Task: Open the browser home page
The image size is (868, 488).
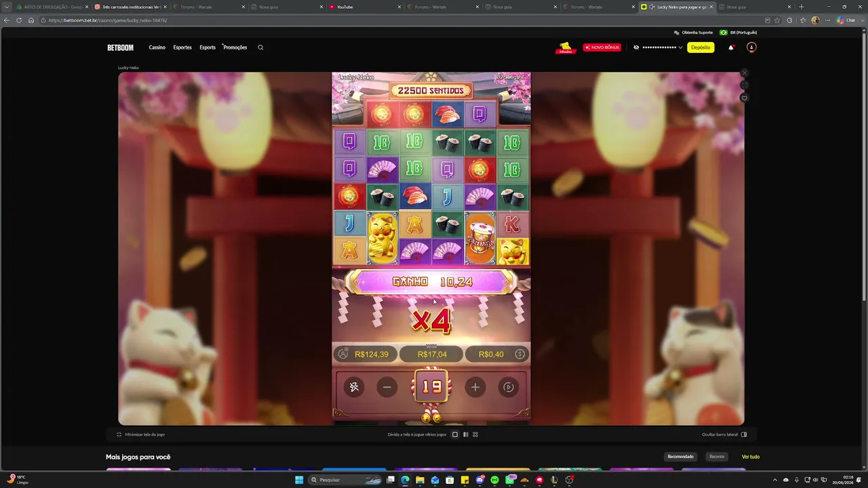Action: click(31, 20)
